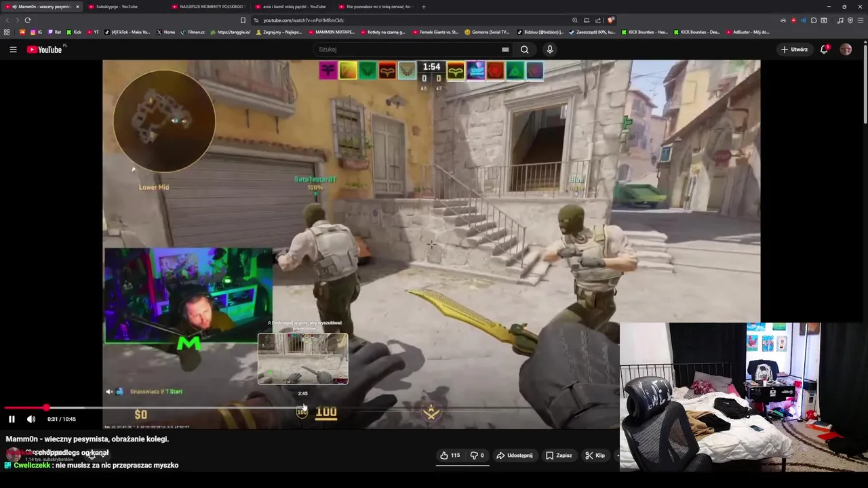
Task: Open the YT bookmark
Action: click(93, 32)
